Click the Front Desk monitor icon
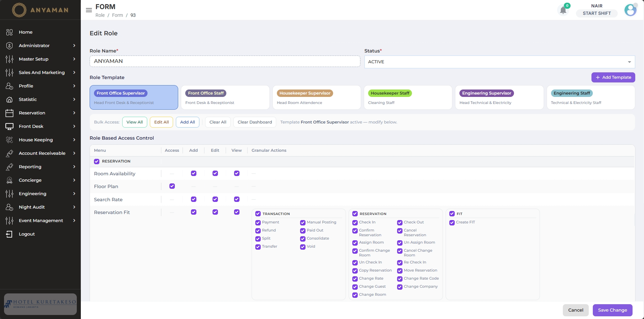 [x=9, y=127]
